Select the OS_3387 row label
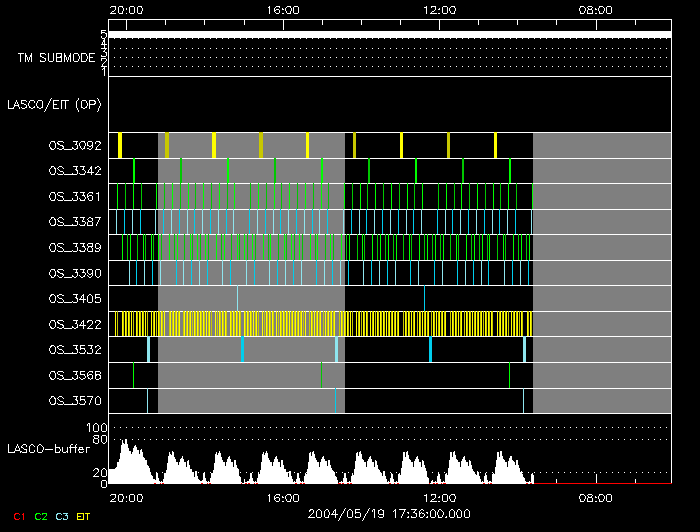Image resolution: width=700 pixels, height=532 pixels. click(x=75, y=222)
